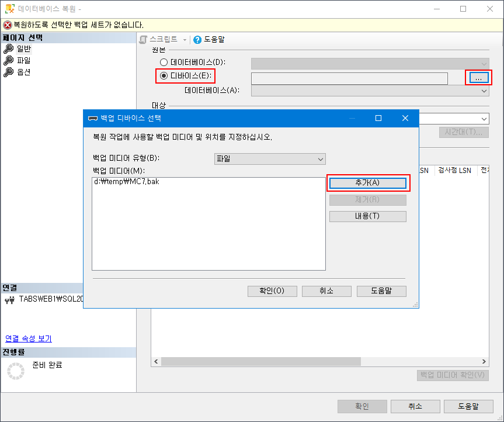This screenshot has width=504, height=422.
Task: Click the 내용(T) button
Action: pyautogui.click(x=367, y=216)
